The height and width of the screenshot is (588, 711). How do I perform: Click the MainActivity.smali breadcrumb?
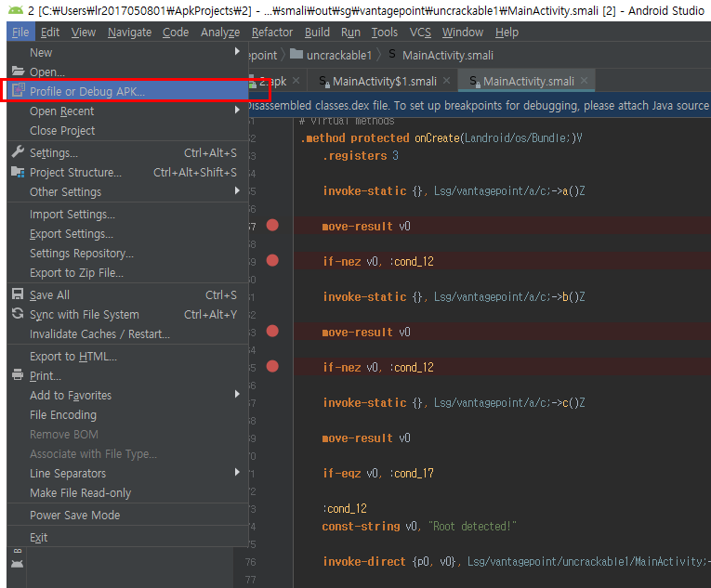click(x=441, y=56)
